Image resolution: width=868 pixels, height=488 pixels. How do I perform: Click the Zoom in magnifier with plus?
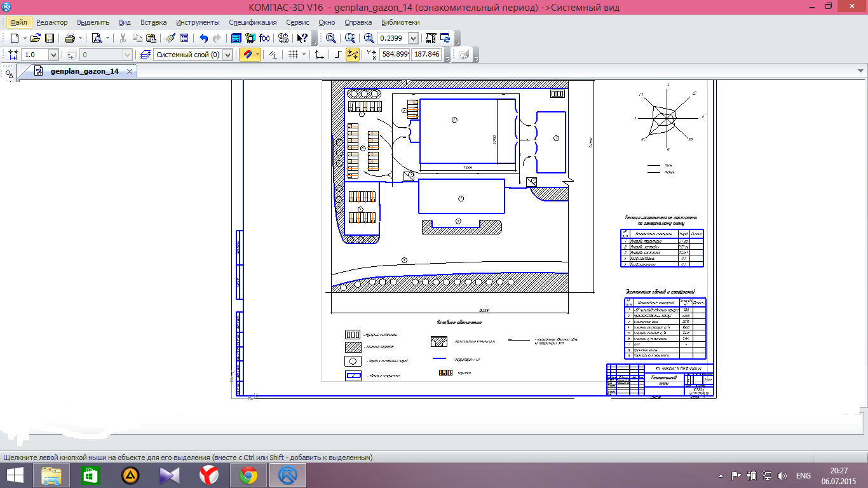[369, 38]
